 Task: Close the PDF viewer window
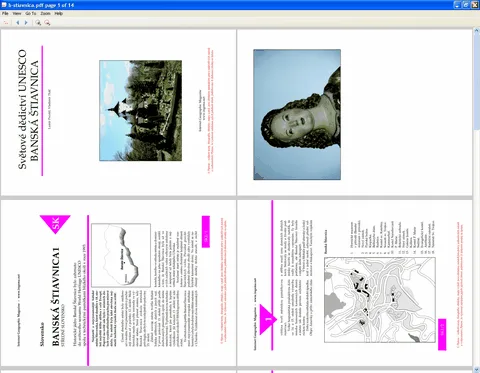click(x=475, y=5)
